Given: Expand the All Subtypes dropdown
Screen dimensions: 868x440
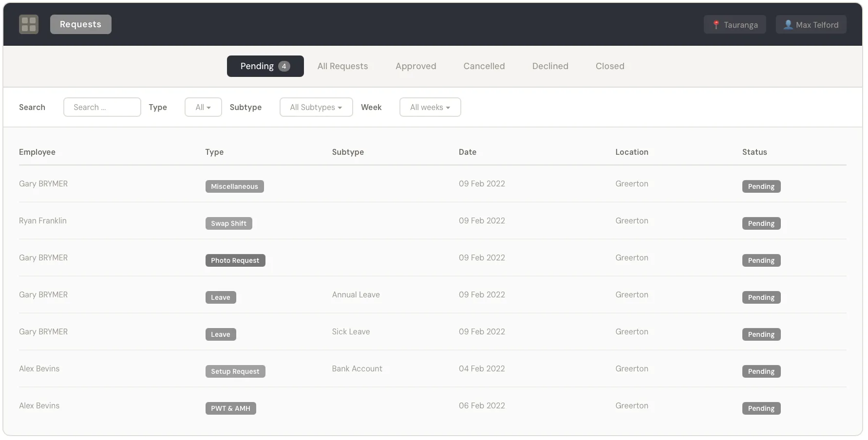Looking at the screenshot, I should 316,107.
